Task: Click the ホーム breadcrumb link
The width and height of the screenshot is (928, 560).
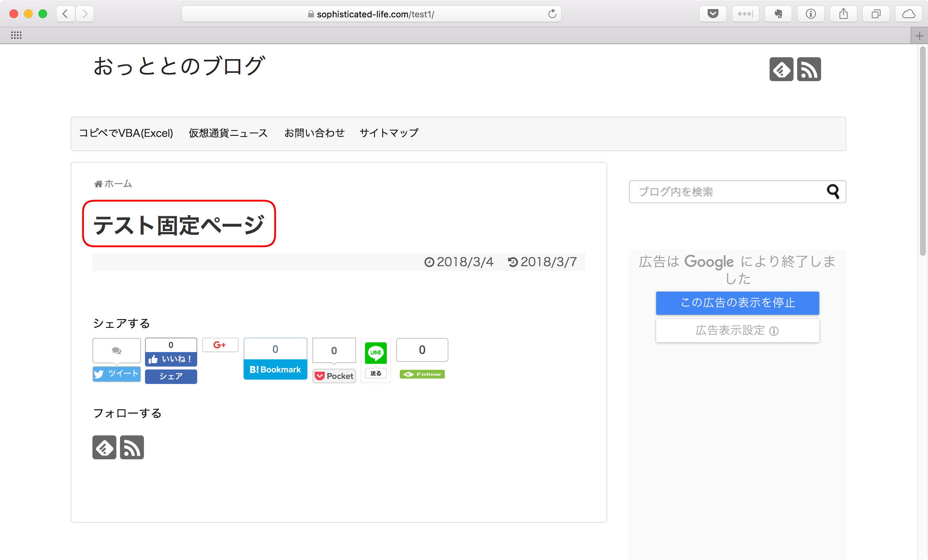Action: click(x=117, y=184)
